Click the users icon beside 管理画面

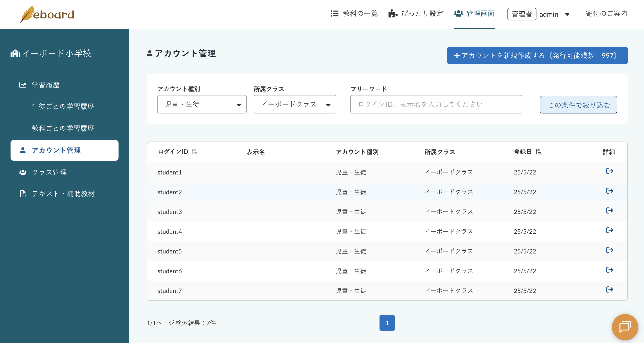point(459,14)
